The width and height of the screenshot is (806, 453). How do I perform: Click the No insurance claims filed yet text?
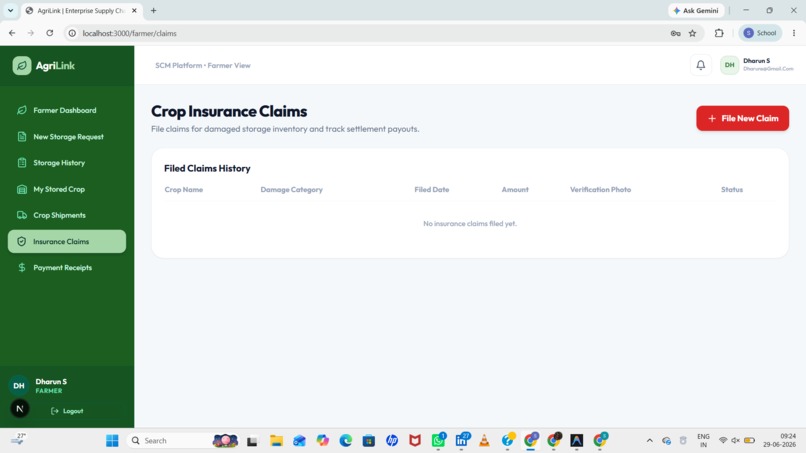[x=470, y=224]
